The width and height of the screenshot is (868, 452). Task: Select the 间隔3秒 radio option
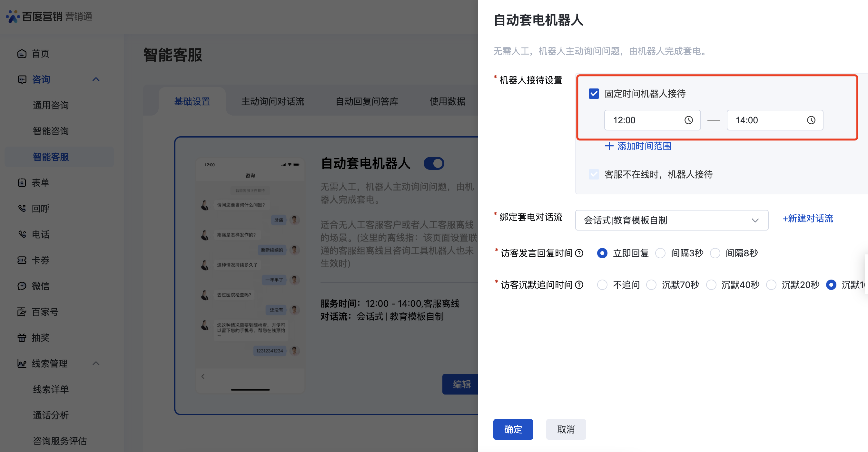pos(660,253)
